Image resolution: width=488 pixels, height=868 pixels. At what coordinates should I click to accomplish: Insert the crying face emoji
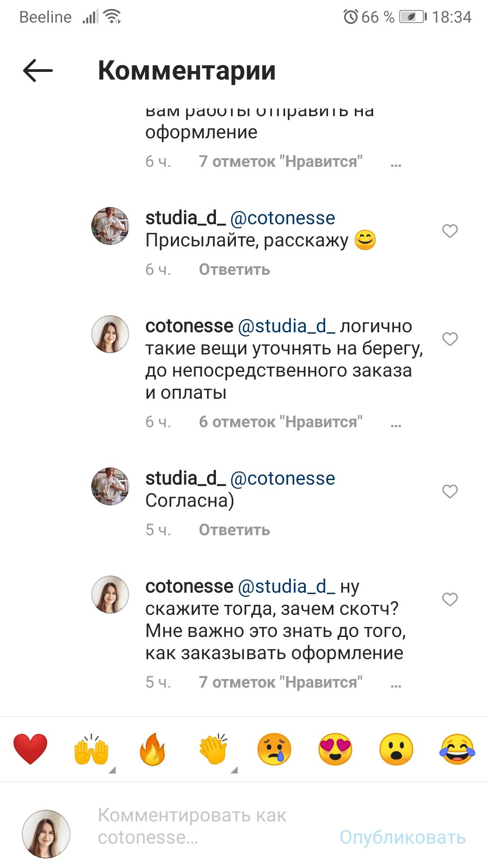click(x=274, y=749)
